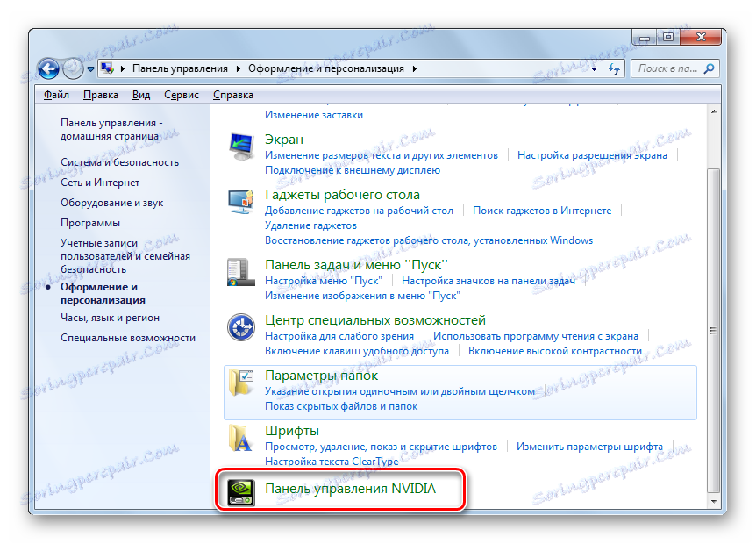Click Включение клавиш удобного доступа link

357,351
